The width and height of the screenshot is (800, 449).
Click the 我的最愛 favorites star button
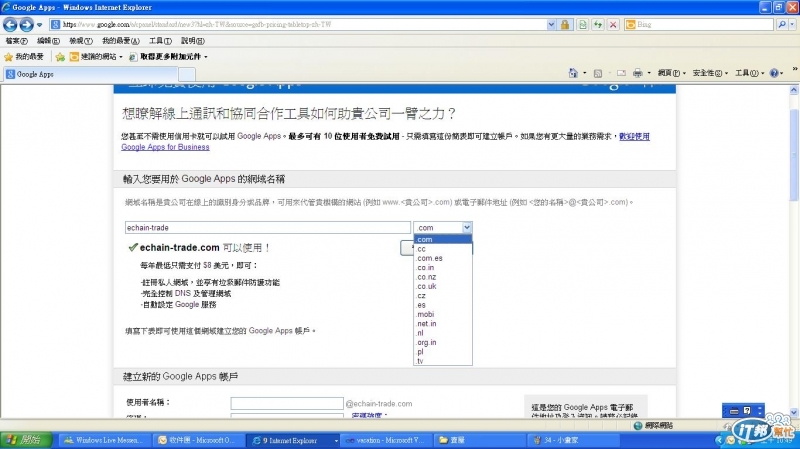[24, 57]
